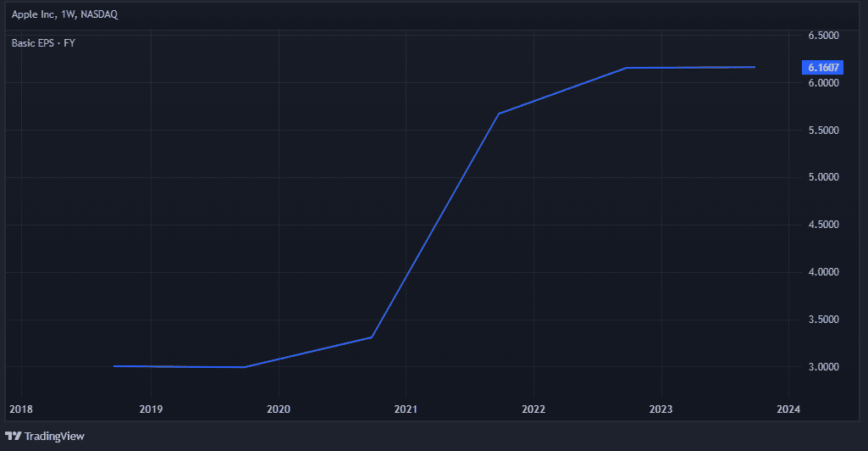The width and height of the screenshot is (868, 451).
Task: Click the 5.5000 price scale label
Action: (823, 131)
